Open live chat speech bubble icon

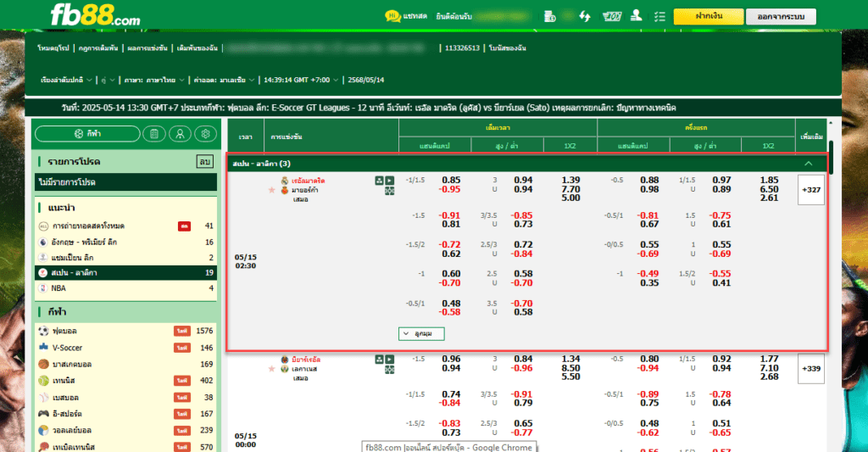coord(392,16)
